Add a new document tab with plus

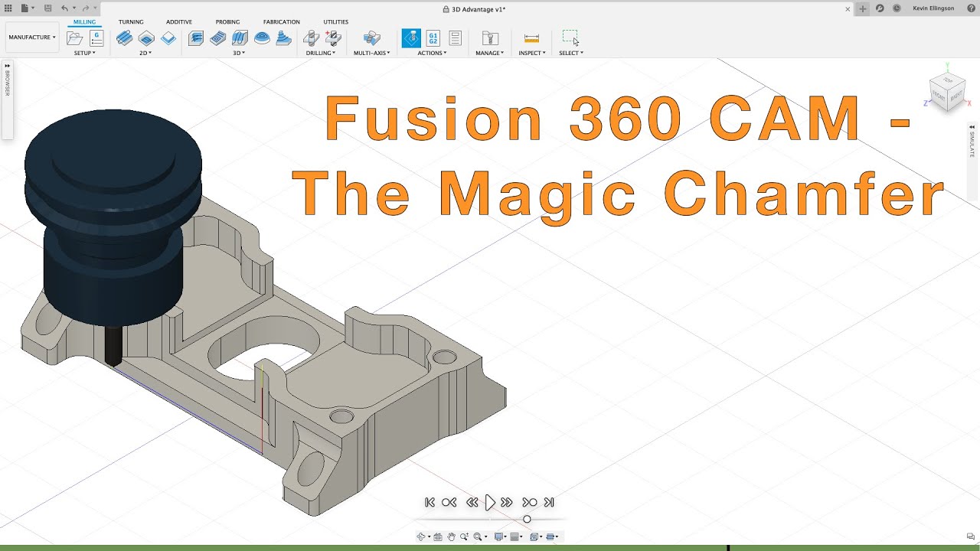863,8
